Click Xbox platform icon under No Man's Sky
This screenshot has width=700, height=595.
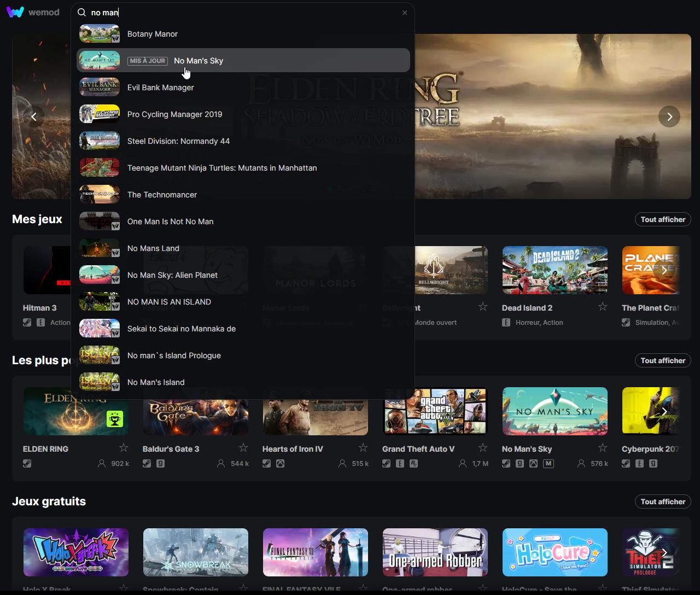533,464
